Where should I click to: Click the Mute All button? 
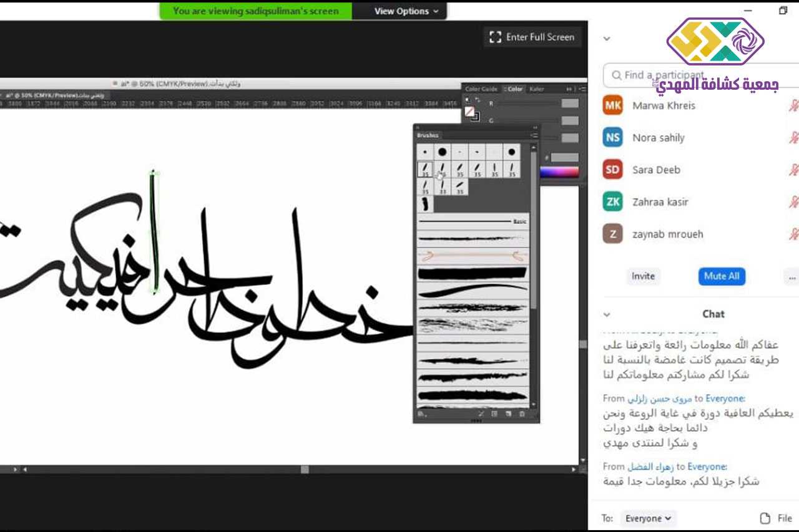tap(722, 276)
